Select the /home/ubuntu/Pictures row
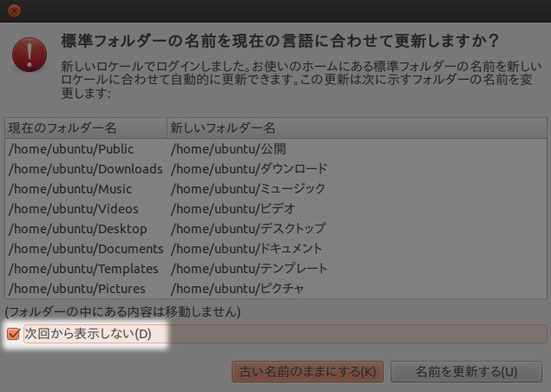The width and height of the screenshot is (551, 392). pos(276,289)
